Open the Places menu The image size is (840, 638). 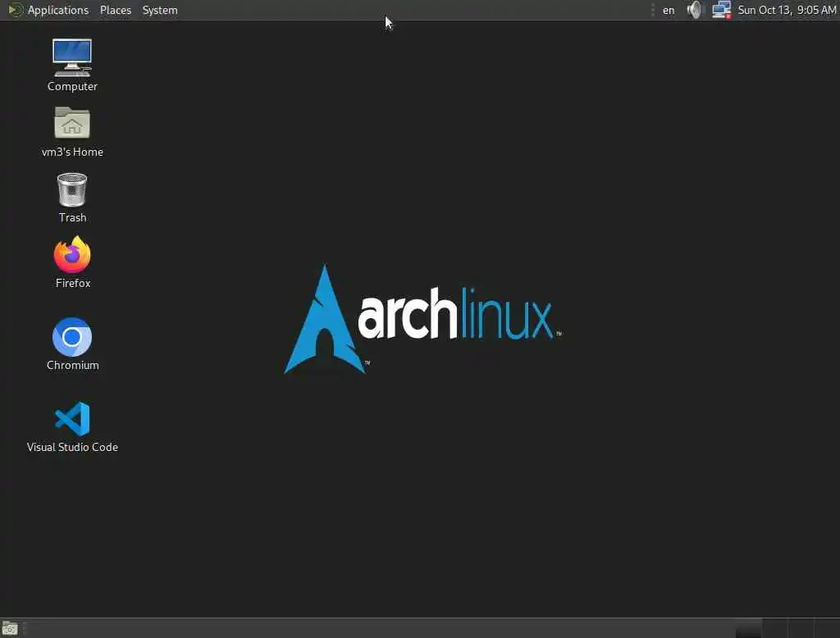pos(116,10)
